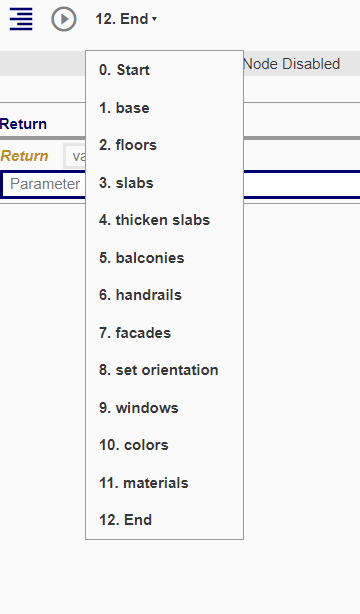Screen dimensions: 360x614
Task: Jump to 5. balconies node
Action: tap(165, 258)
